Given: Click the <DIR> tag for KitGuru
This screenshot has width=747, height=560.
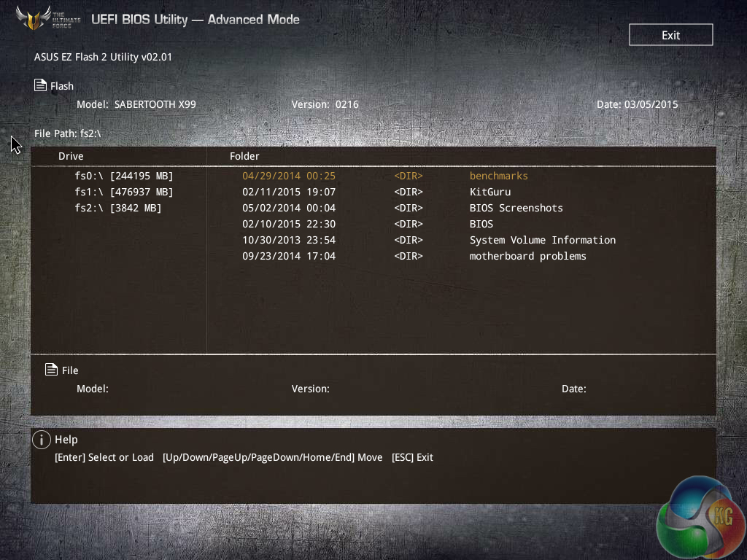Looking at the screenshot, I should coord(409,192).
